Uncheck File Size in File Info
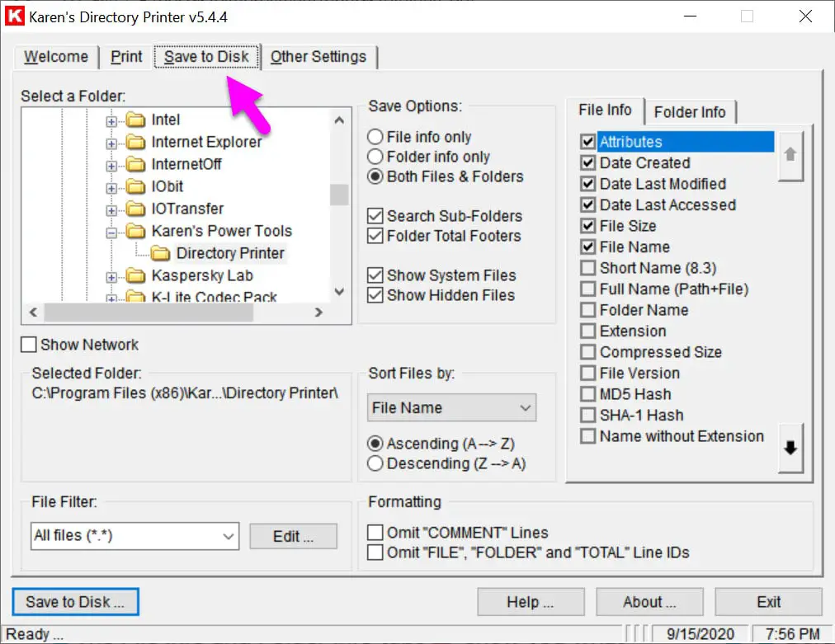The image size is (835, 644). coord(588,226)
